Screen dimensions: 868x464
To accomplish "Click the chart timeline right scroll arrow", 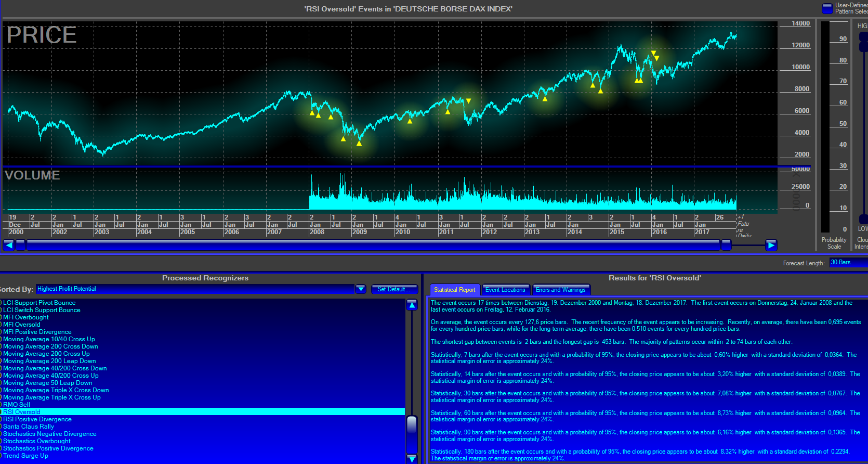I will (771, 245).
